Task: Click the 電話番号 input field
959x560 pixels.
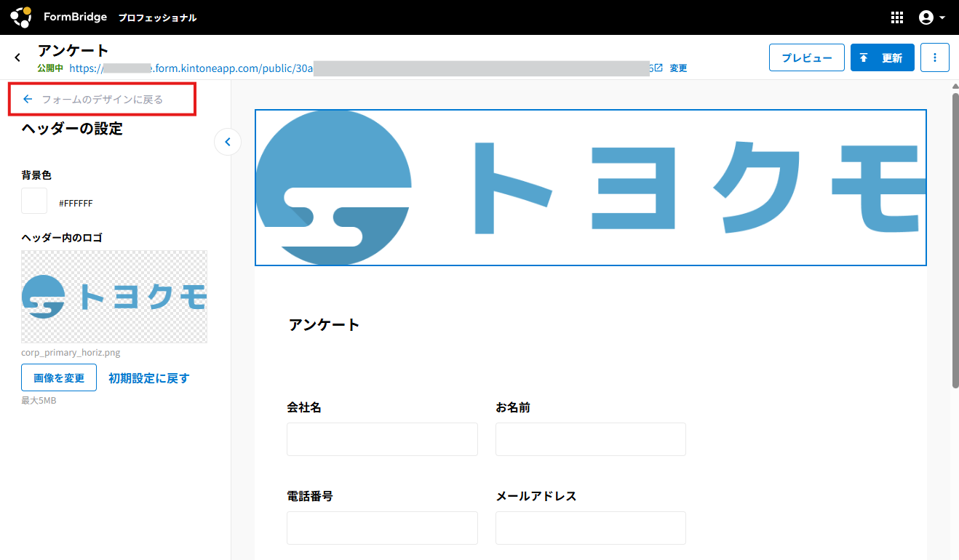Action: tap(382, 528)
